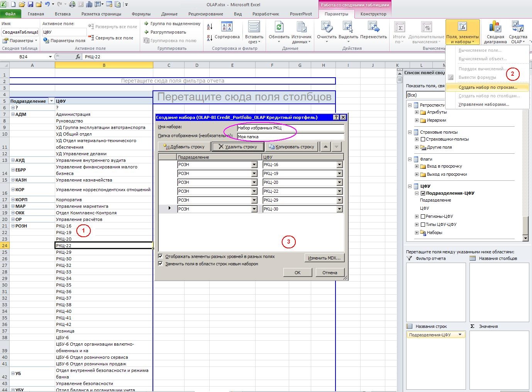Select cell РКЦ-29 in the pivot

pos(104,252)
